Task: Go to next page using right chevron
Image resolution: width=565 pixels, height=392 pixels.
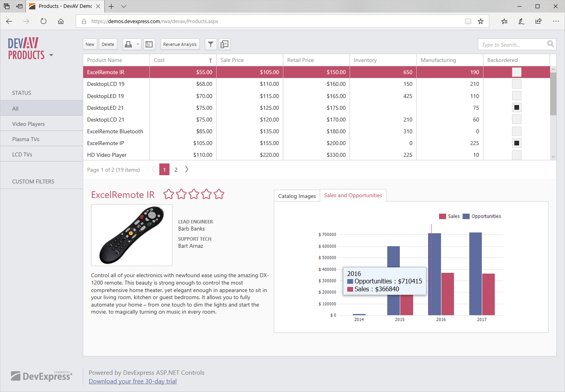Action: click(187, 169)
